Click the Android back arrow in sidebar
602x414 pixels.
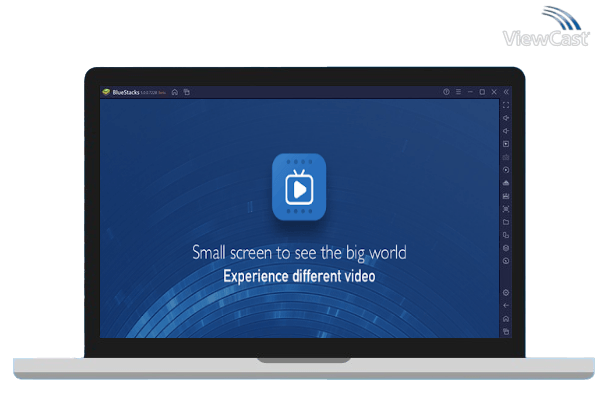(x=506, y=305)
